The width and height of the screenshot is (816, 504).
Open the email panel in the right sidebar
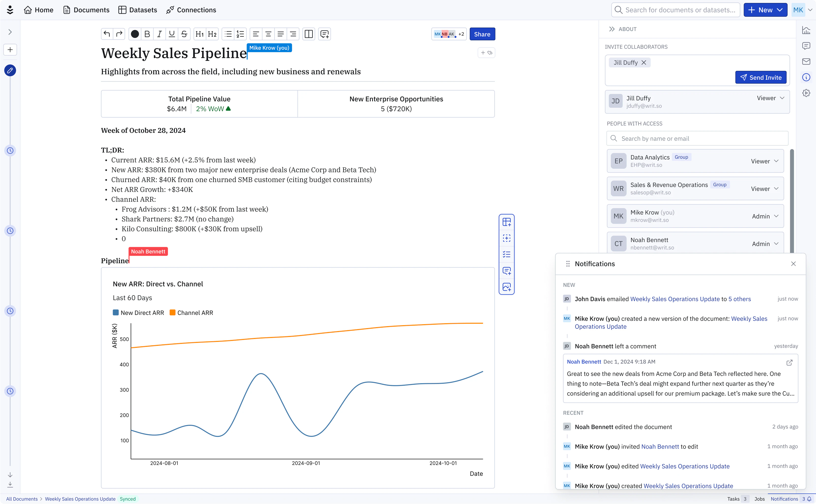(807, 61)
